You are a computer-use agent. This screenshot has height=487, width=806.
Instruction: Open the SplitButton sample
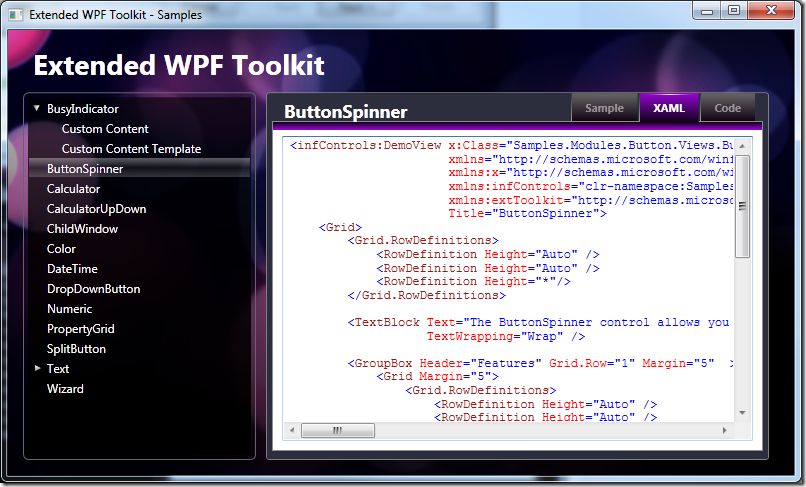[x=76, y=349]
